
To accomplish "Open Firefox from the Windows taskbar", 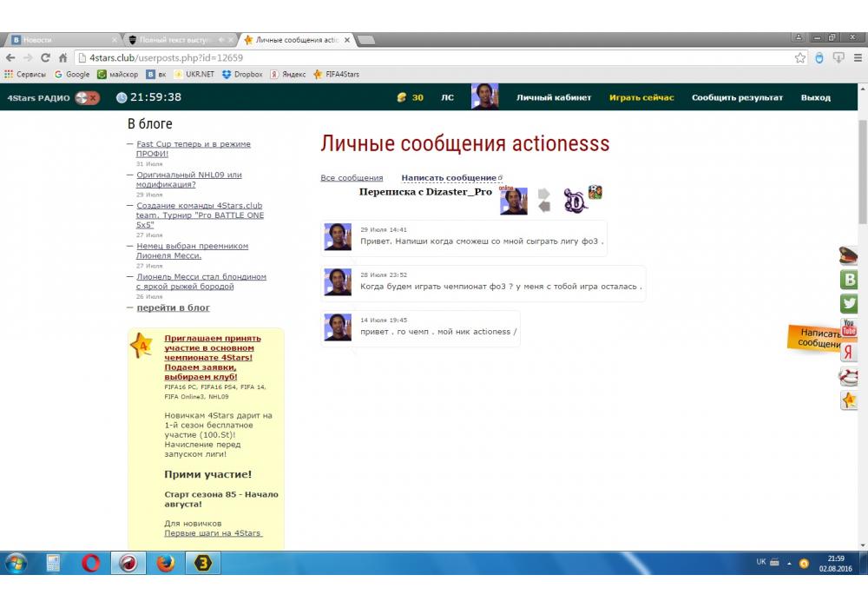I will [164, 563].
